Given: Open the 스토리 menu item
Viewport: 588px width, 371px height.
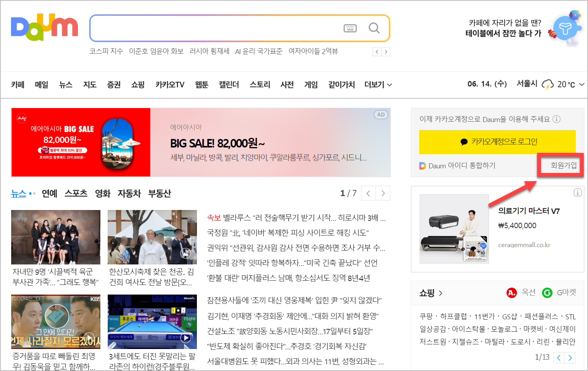Looking at the screenshot, I should (260, 85).
